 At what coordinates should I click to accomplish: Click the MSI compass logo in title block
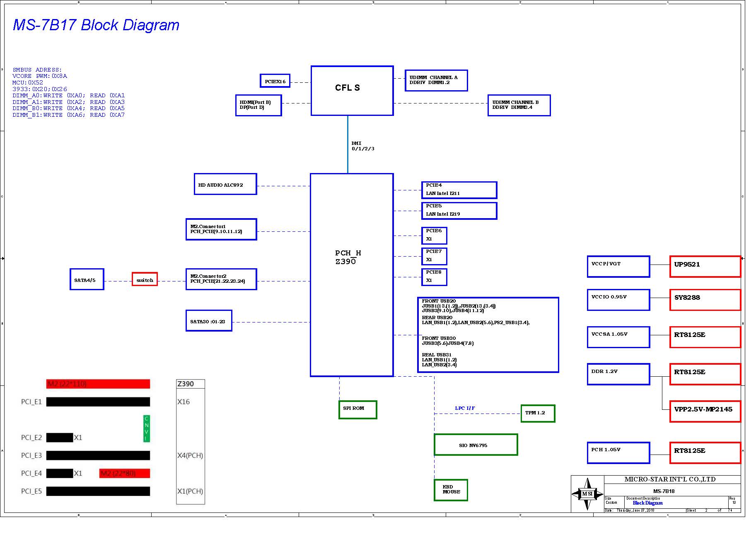pos(587,494)
